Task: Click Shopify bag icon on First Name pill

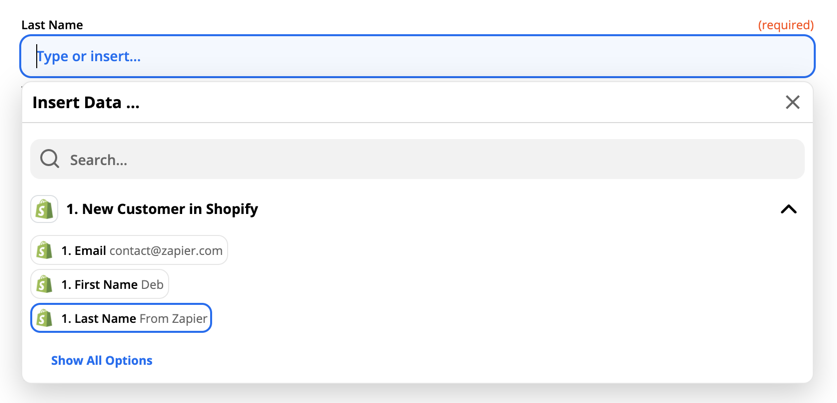Action: click(x=44, y=285)
